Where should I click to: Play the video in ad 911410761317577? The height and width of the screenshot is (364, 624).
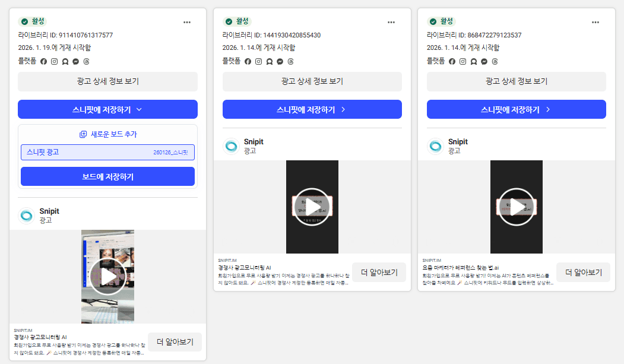(x=108, y=277)
